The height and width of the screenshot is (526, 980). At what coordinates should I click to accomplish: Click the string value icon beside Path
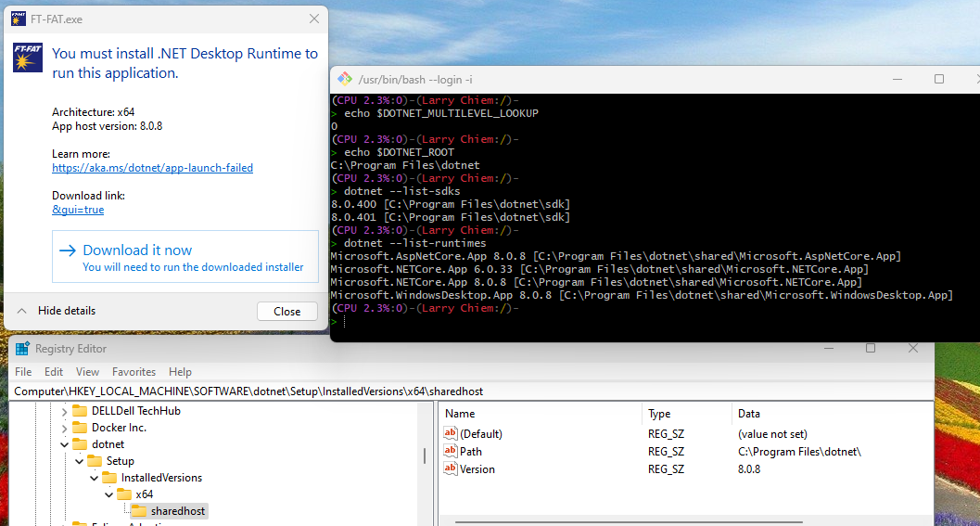click(450, 451)
